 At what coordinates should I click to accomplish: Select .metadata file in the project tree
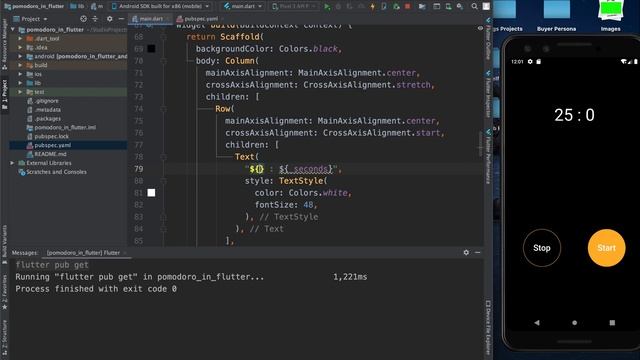pos(44,110)
